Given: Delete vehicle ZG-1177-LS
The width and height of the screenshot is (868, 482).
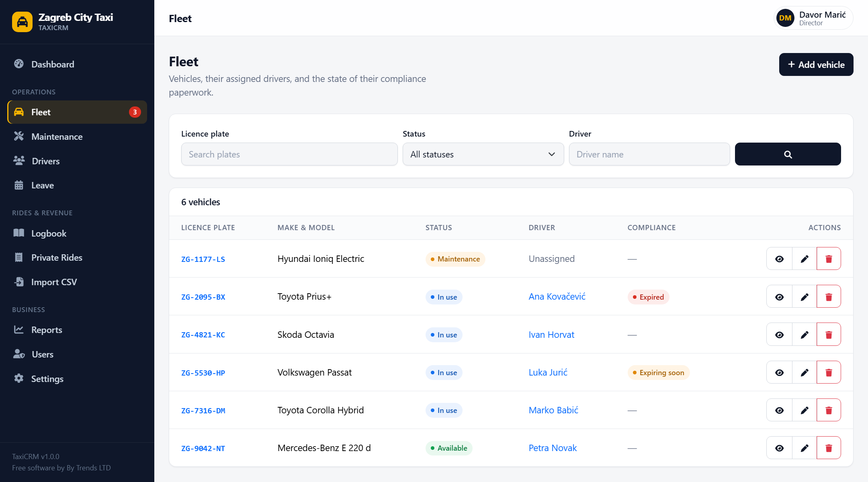Looking at the screenshot, I should point(829,259).
